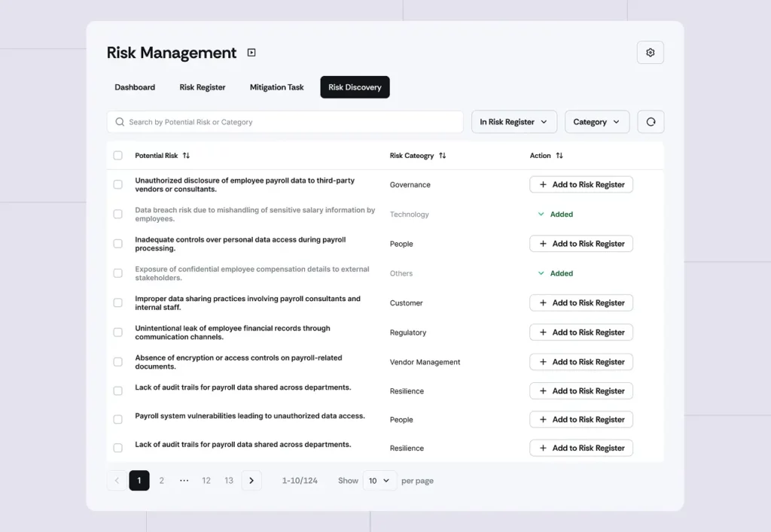This screenshot has height=532, width=771.
Task: Toggle the select-all header checkbox
Action: pyautogui.click(x=118, y=155)
